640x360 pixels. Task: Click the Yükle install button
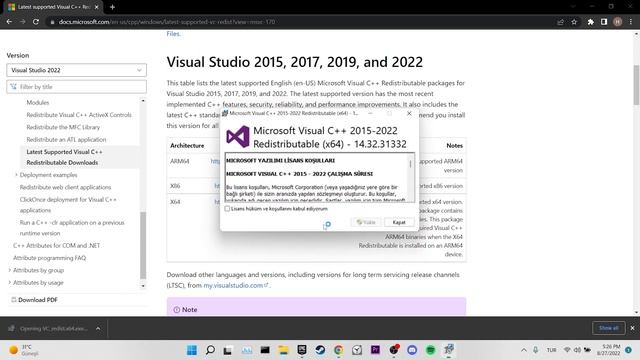pos(366,222)
